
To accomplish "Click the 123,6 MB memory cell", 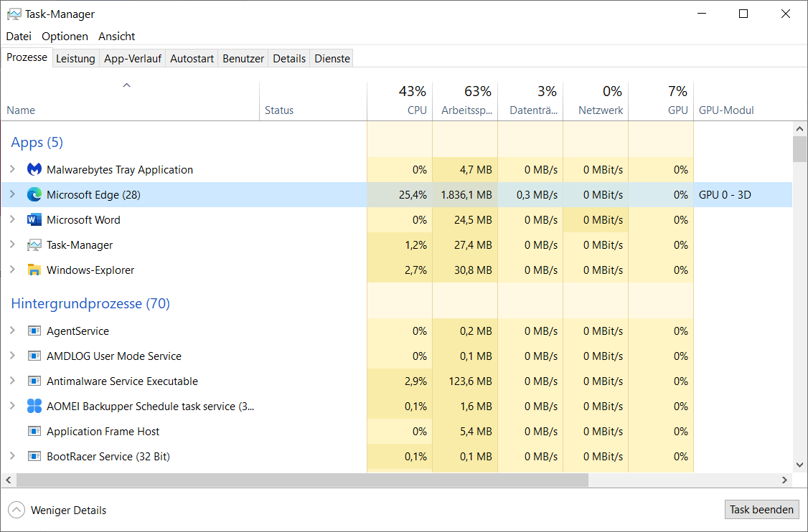I will click(465, 381).
